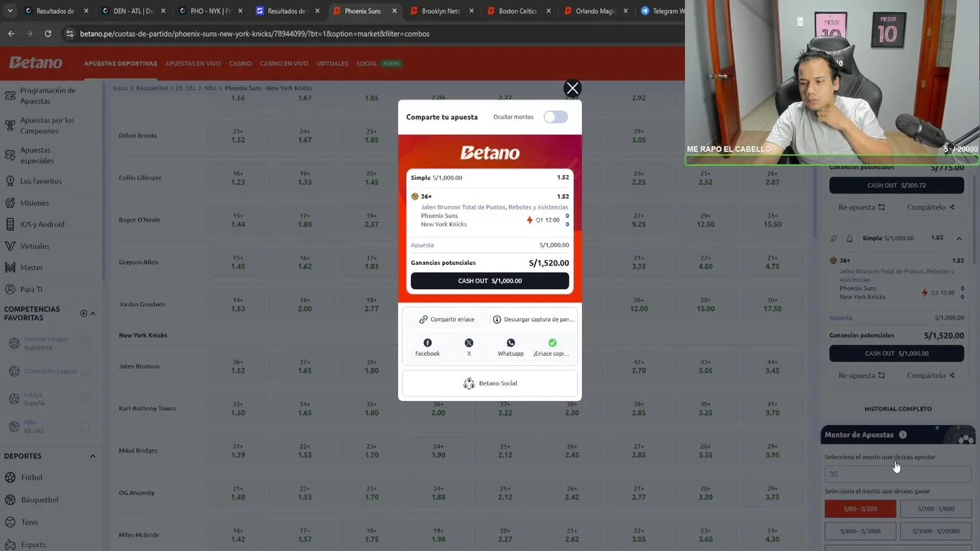The image size is (980, 551).
Task: Toggle the bell notification on the Simple bet
Action: 849,239
